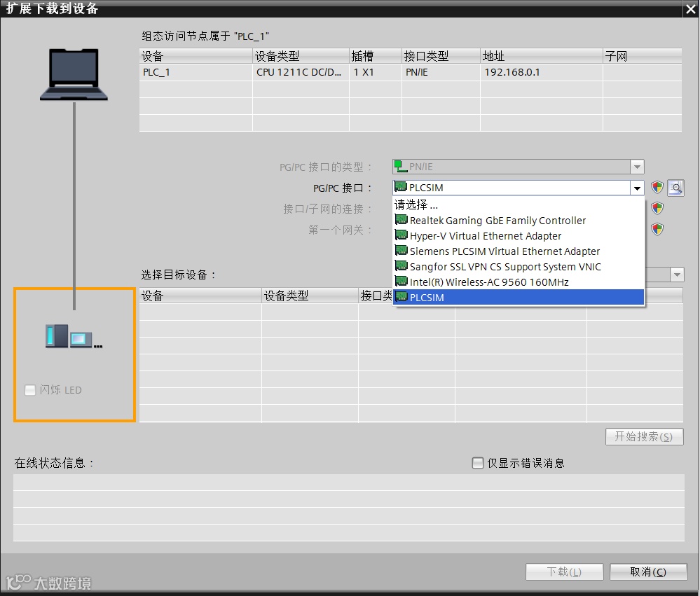The image size is (700, 596).
Task: Click the laptop PG/PC icon
Action: tap(74, 74)
